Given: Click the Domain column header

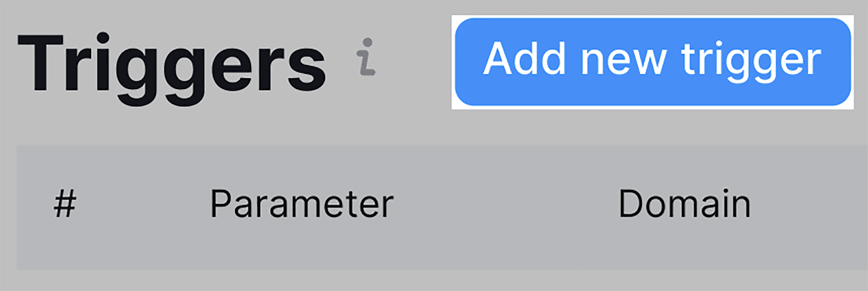Looking at the screenshot, I should click(684, 205).
